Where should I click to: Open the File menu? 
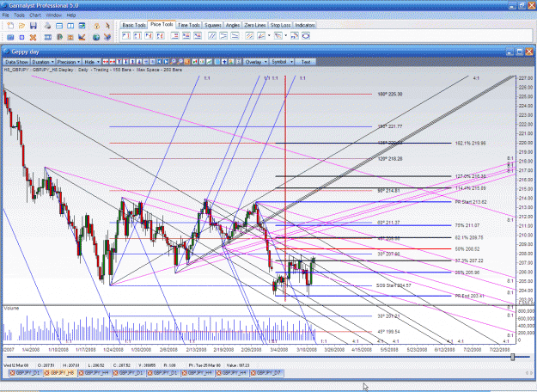coord(5,15)
